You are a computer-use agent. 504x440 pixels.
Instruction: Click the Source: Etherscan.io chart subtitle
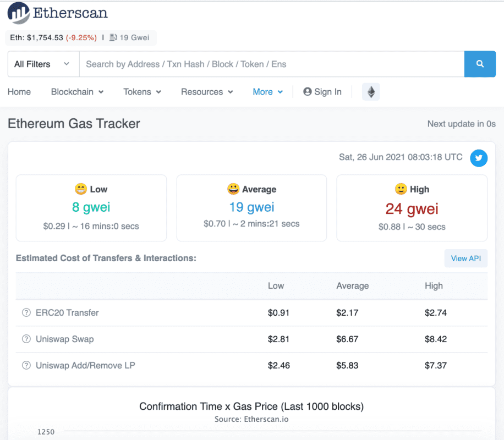tap(251, 420)
